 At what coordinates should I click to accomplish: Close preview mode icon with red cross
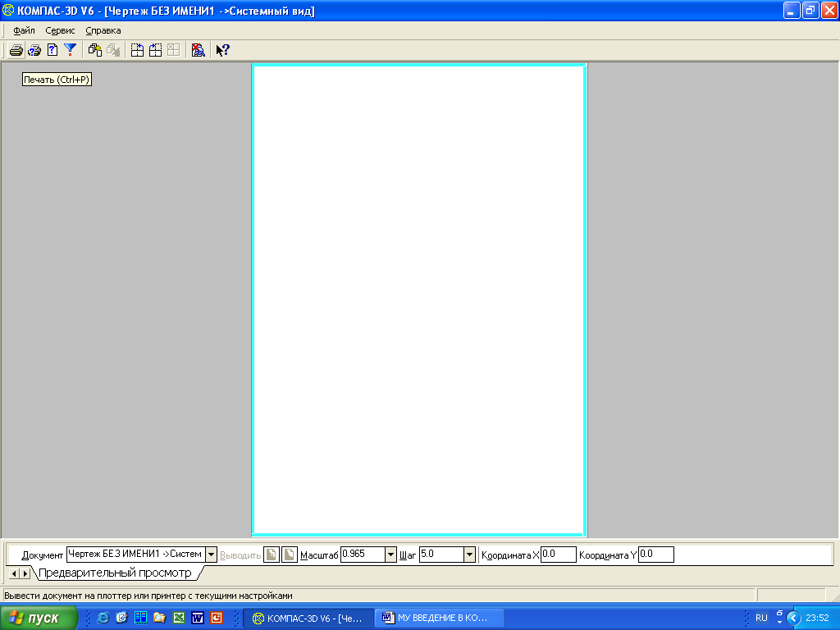click(x=198, y=50)
